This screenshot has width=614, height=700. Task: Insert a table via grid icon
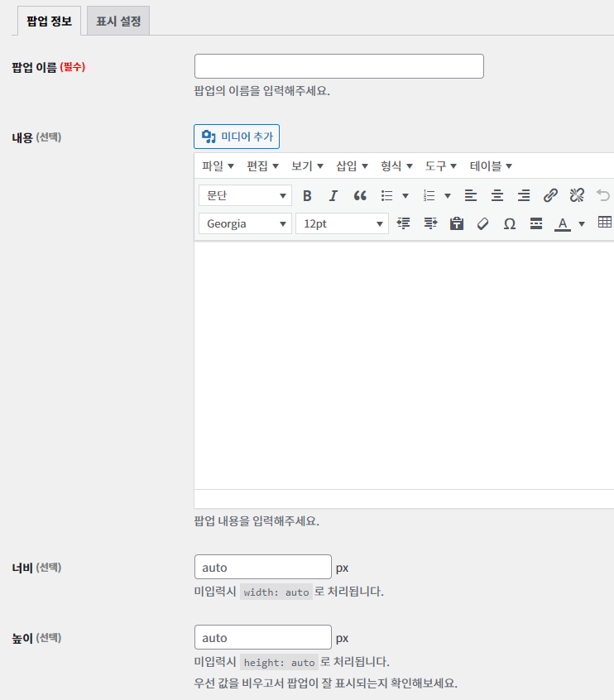pyautogui.click(x=605, y=223)
